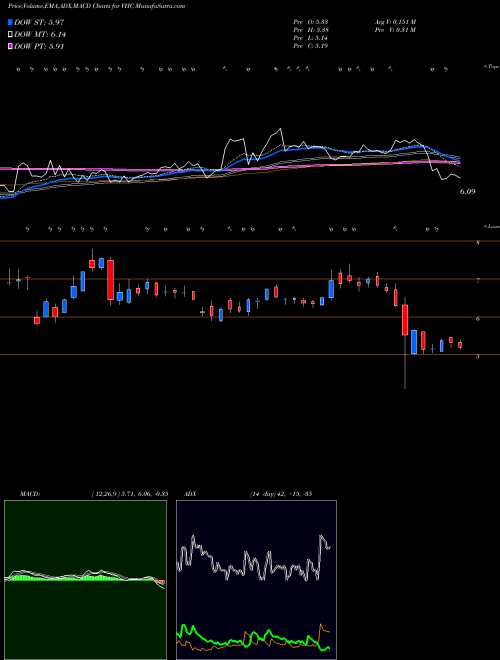Click the 'MACD:' panel heading

click(29, 494)
